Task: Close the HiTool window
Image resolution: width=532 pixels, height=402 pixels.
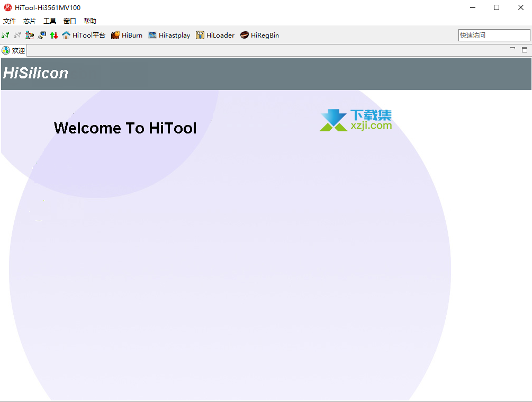Action: tap(521, 7)
